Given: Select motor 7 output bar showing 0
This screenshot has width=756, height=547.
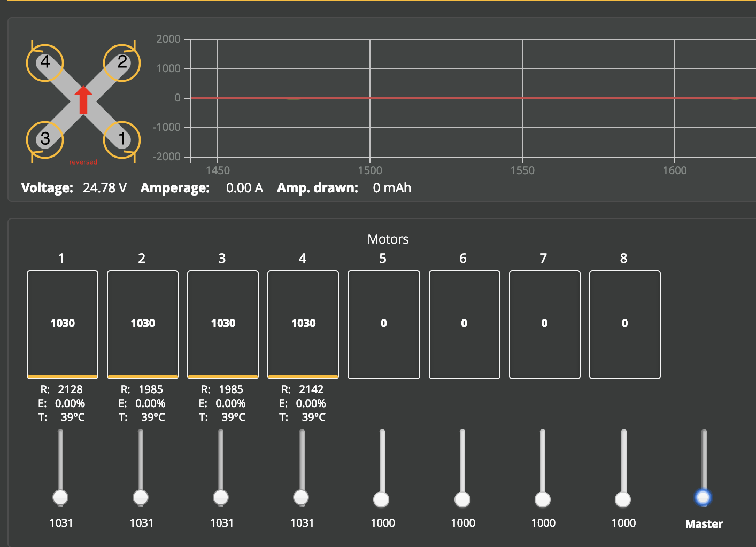Looking at the screenshot, I should pos(545,325).
